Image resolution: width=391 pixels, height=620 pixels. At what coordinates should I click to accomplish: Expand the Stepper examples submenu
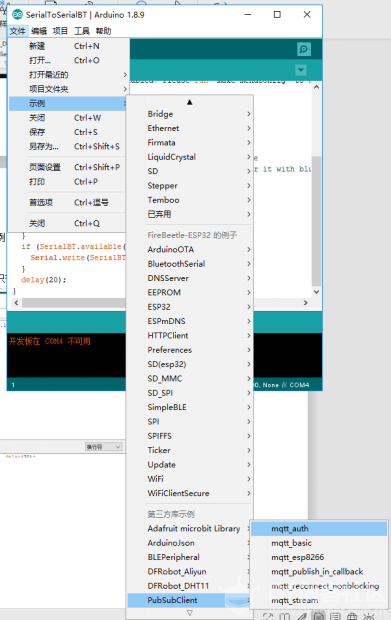(190, 185)
